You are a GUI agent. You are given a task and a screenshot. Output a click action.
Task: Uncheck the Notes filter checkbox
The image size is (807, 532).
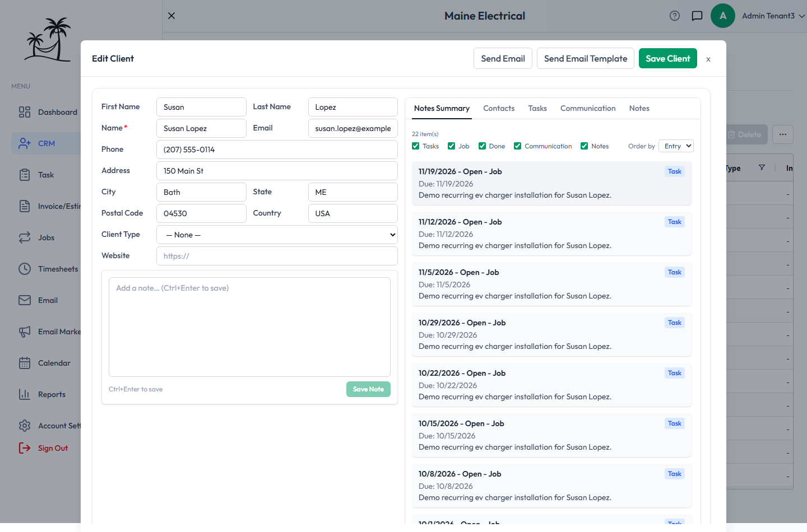[585, 146]
